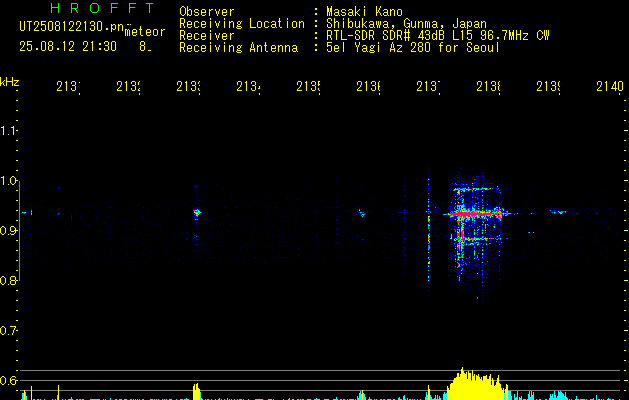
Task: Click the Receiving Antenna label
Action: 238,48
